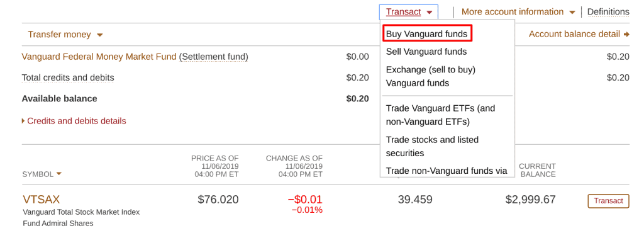Open the Transfer money dropdown
Viewport: 644px width, 233px height.
(65, 35)
